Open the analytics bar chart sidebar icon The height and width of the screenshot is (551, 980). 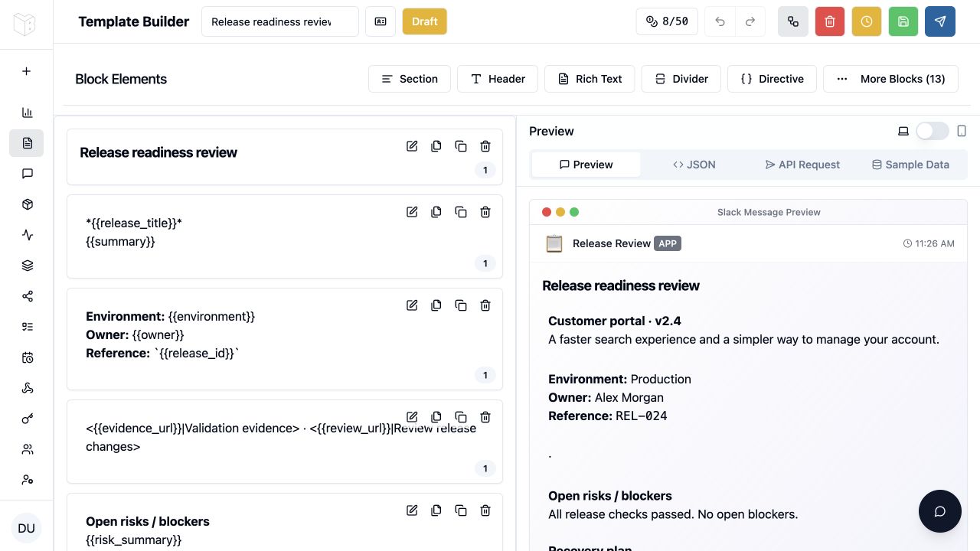[x=27, y=112]
